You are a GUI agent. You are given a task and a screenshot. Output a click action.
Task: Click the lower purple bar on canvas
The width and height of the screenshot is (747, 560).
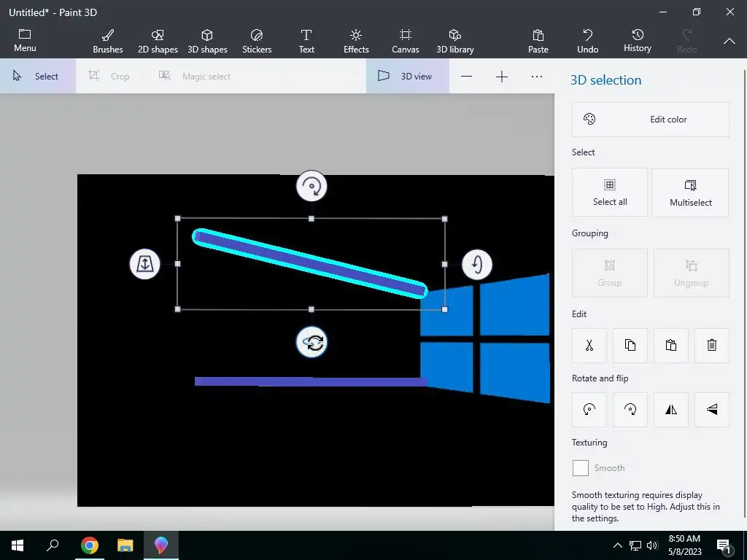[311, 381]
